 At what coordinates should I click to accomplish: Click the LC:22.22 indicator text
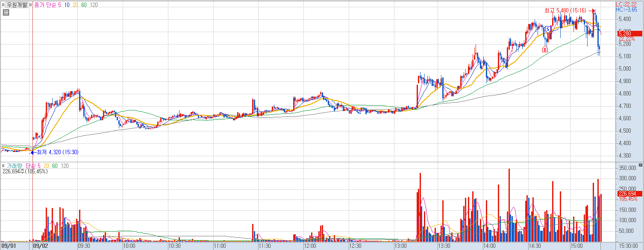(x=626, y=4)
